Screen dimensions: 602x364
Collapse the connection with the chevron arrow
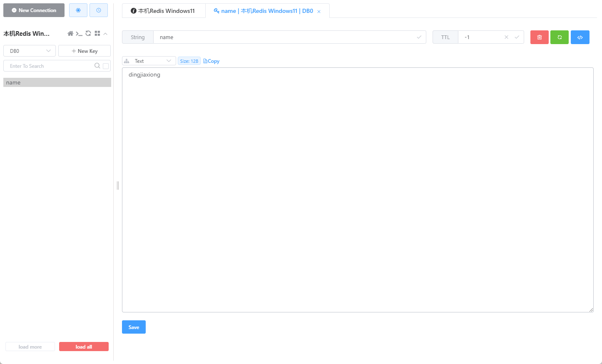[x=105, y=34]
